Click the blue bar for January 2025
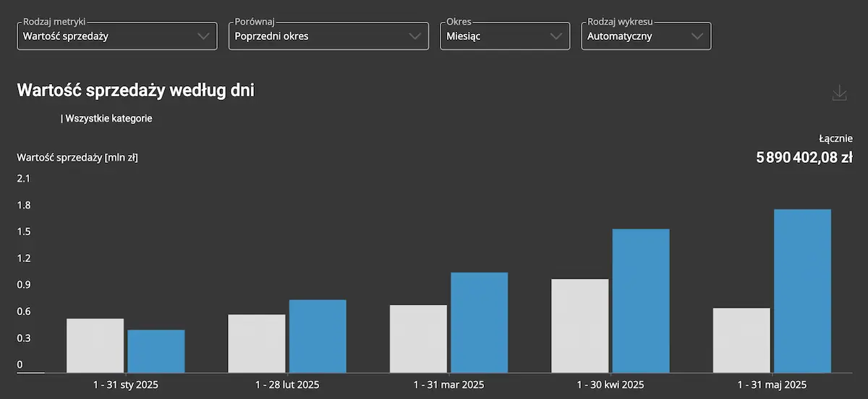Screen dimensions: 868x399 point(156,351)
